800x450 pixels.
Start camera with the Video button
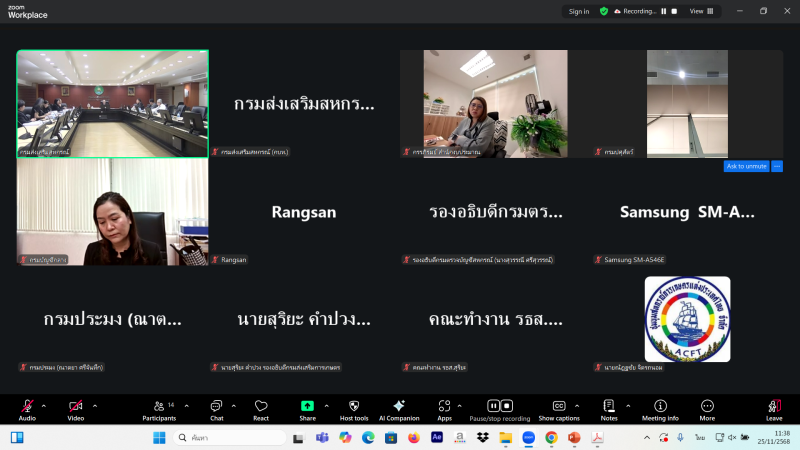(x=76, y=408)
